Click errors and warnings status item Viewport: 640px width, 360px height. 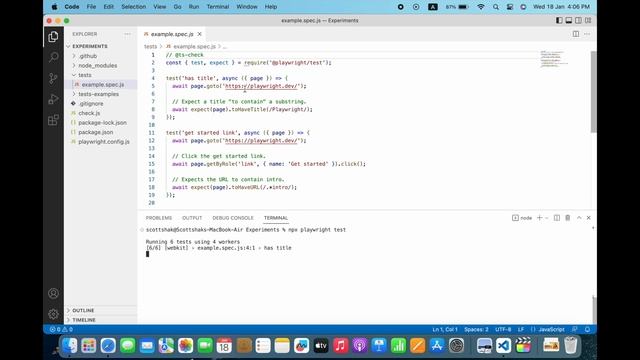(x=61, y=329)
